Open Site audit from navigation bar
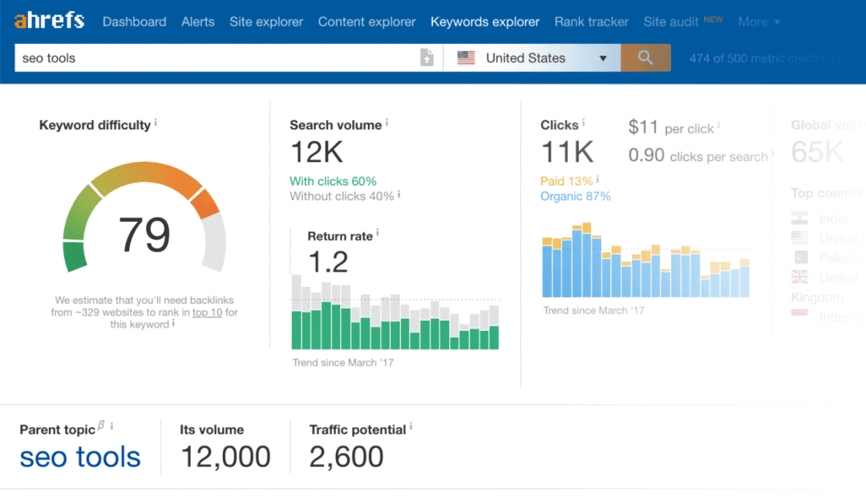Screen dimensions: 866x504 [x=670, y=22]
